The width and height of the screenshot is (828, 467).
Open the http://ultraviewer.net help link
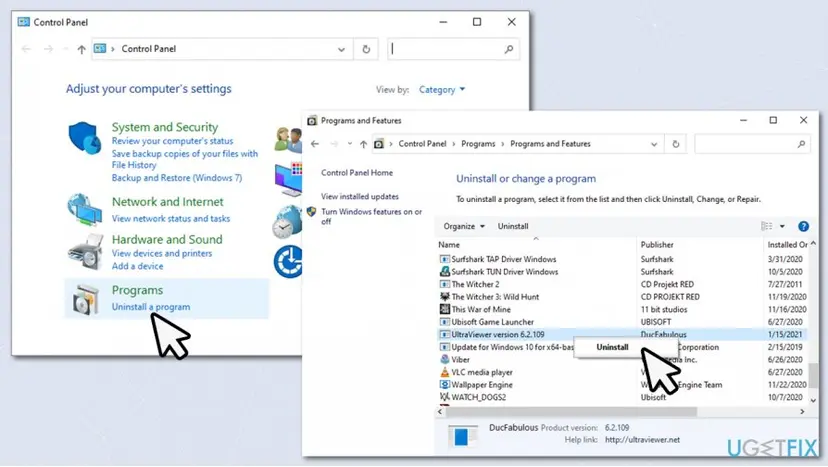click(x=642, y=440)
